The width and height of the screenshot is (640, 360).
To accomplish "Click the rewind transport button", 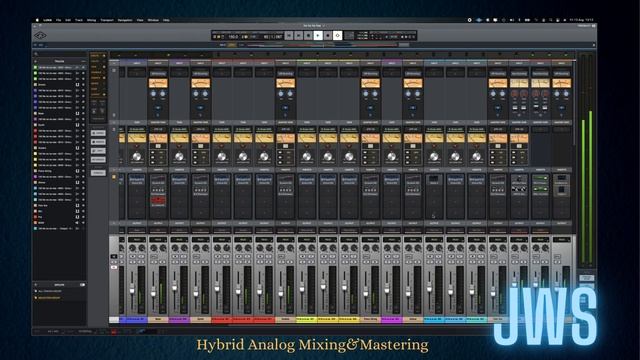I will point(289,36).
